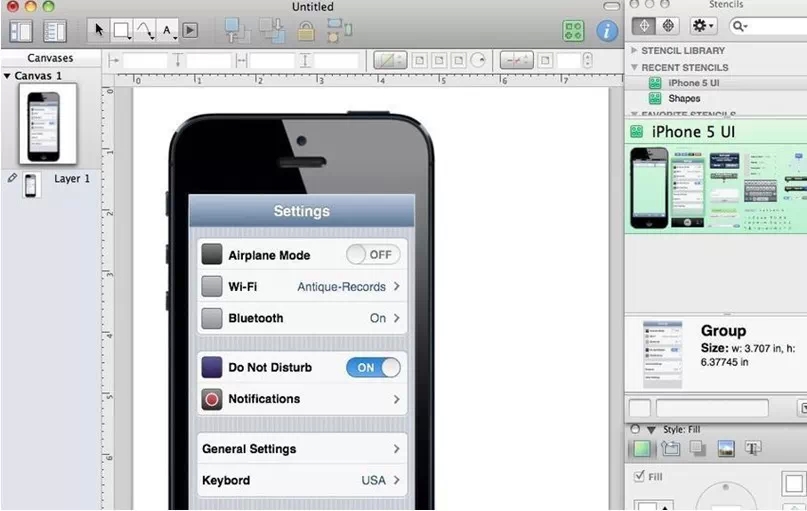
Task: Click the line endpoint style popup in format bar
Action: [x=517, y=61]
